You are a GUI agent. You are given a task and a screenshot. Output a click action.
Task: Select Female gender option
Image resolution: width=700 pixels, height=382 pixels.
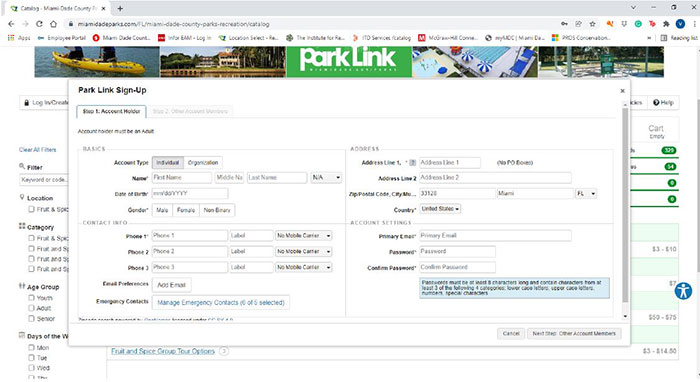point(186,210)
